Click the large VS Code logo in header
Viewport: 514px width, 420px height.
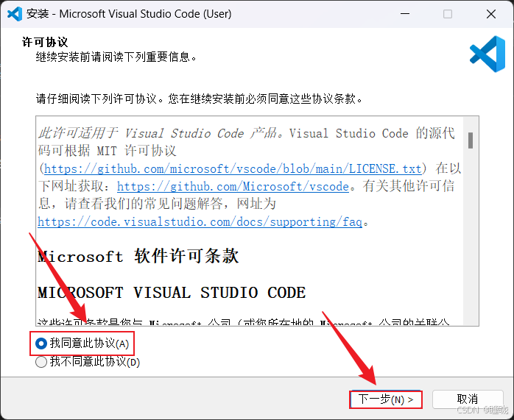click(x=487, y=54)
